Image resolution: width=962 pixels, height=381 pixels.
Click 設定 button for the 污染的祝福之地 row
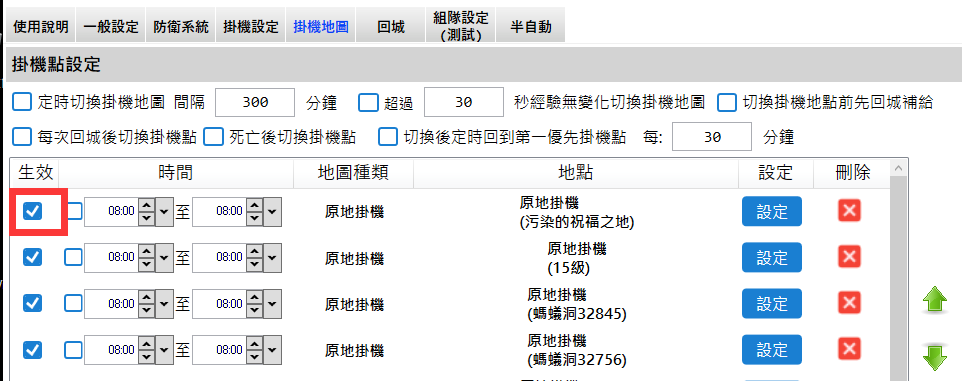coord(772,212)
